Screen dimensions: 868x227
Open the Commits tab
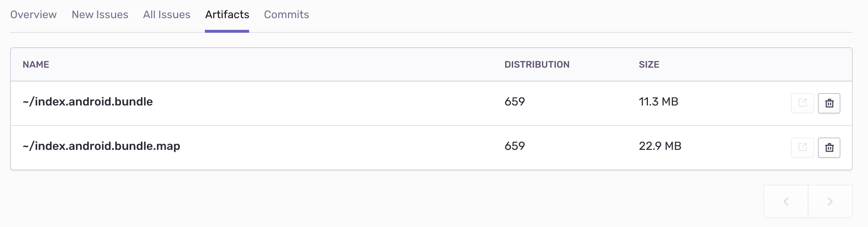pyautogui.click(x=287, y=15)
